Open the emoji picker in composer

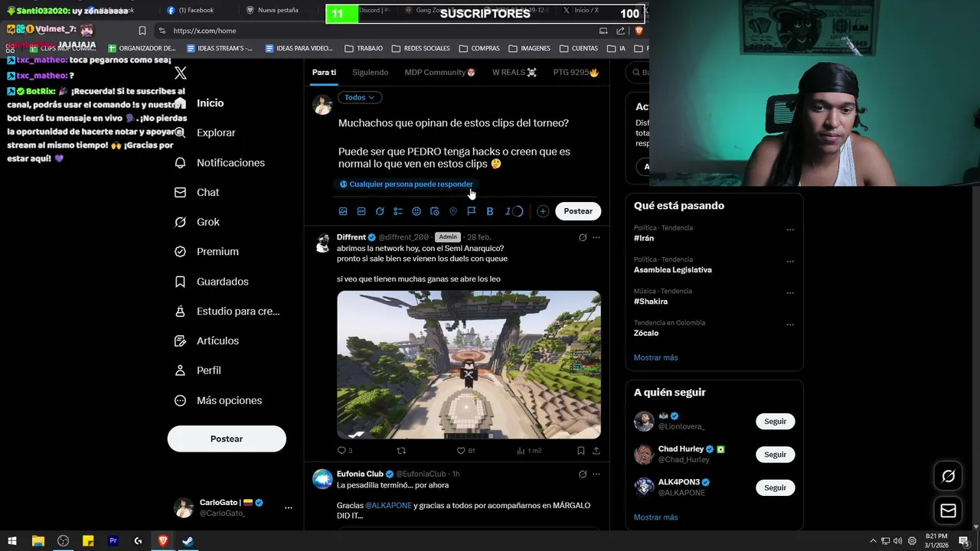416,211
